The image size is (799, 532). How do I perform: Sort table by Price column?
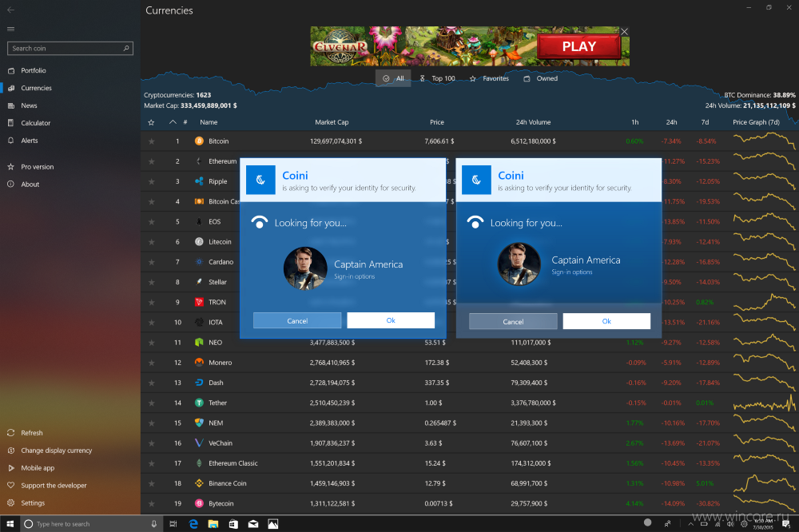coord(437,122)
